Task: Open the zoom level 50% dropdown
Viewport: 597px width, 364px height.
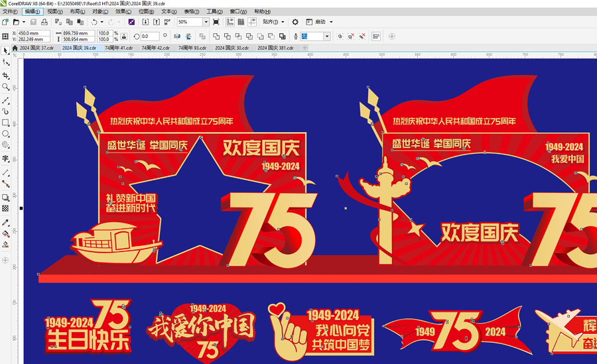Action: (x=206, y=22)
